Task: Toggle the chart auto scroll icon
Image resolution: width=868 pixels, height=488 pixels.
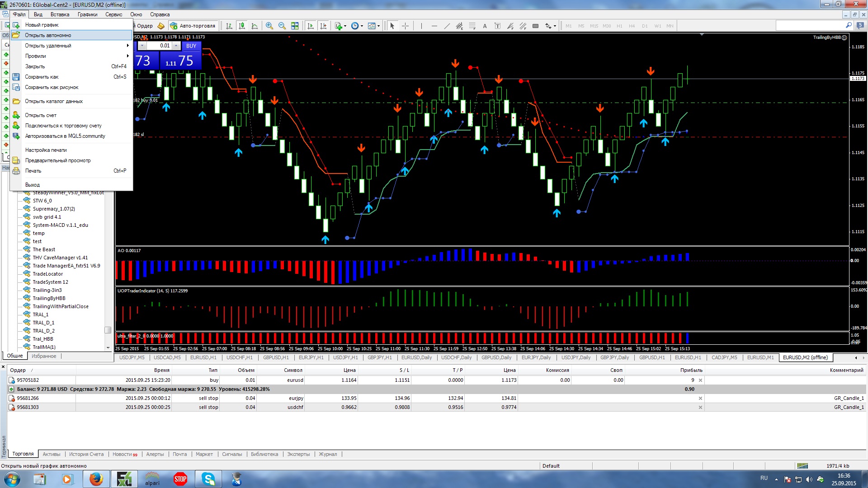Action: [x=311, y=26]
